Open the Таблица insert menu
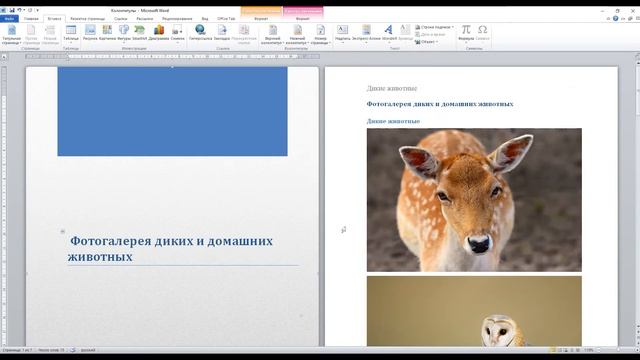The image size is (640, 360). tap(71, 33)
